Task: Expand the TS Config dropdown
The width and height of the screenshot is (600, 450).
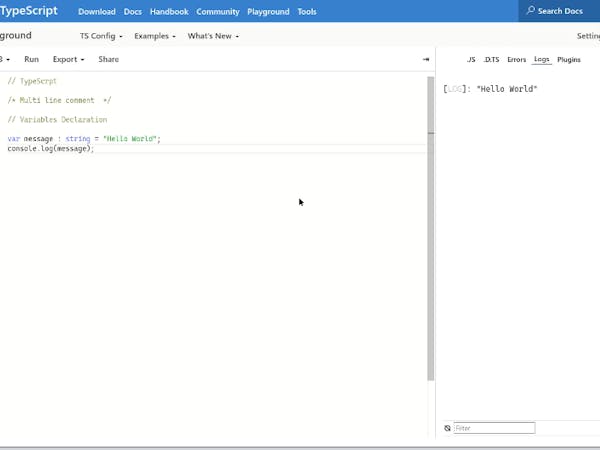Action: pyautogui.click(x=101, y=36)
